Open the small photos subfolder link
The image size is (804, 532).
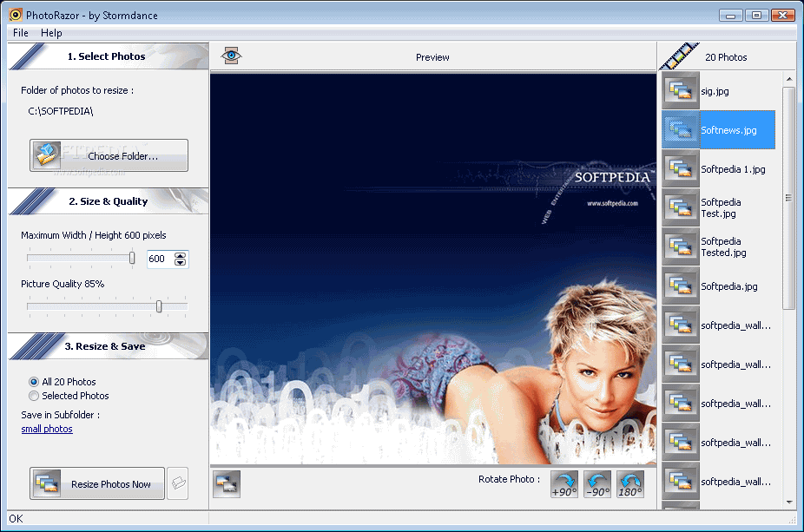tap(47, 429)
